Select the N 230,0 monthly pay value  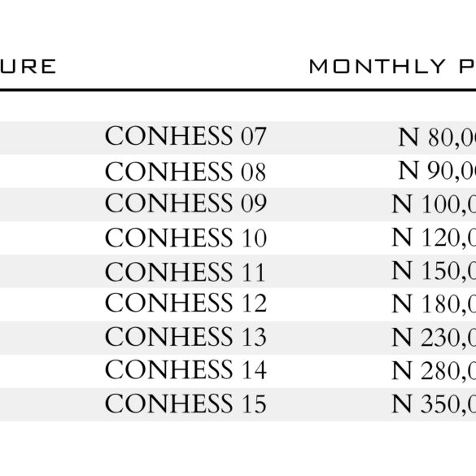[434, 338]
